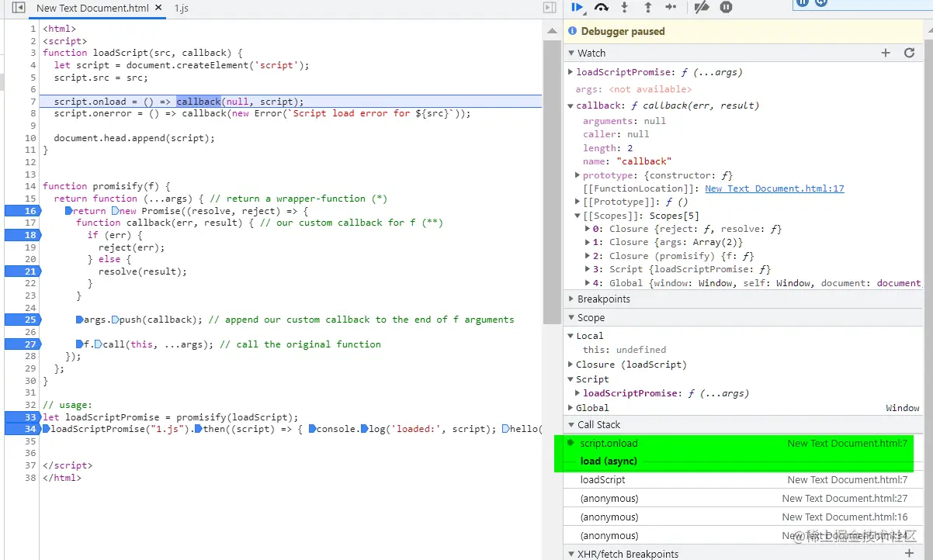This screenshot has height=560, width=933.
Task: Collapse [[Scopes]]: Scopes[5]
Action: pyautogui.click(x=577, y=216)
